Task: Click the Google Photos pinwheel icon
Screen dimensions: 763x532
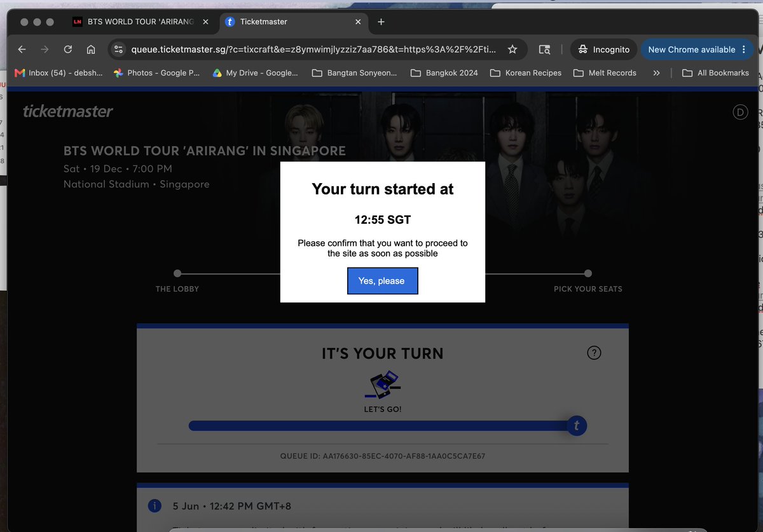Action: tap(118, 73)
